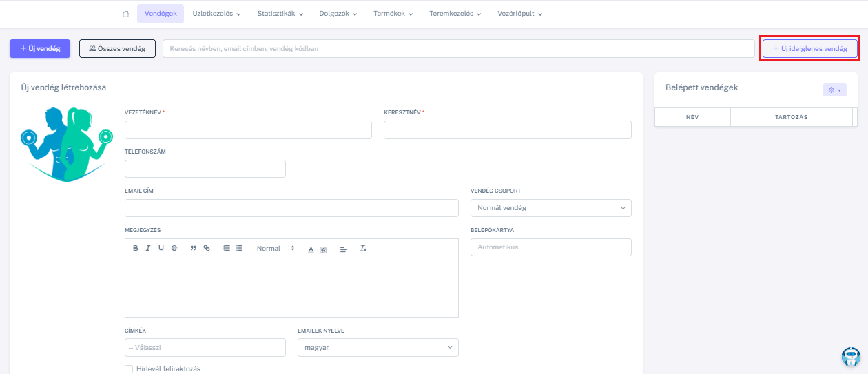Toggle italic text in the note editor
Viewport: 868px width, 374px height.
[x=148, y=248]
